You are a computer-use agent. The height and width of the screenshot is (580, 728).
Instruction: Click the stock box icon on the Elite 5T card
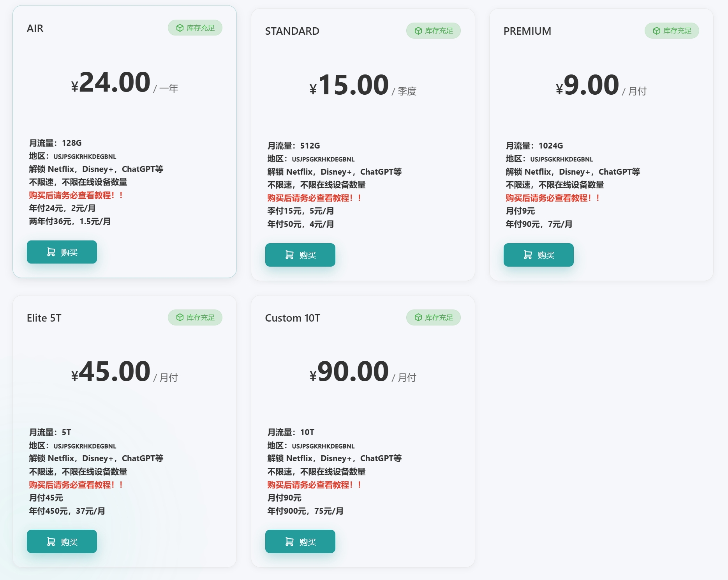click(x=180, y=317)
